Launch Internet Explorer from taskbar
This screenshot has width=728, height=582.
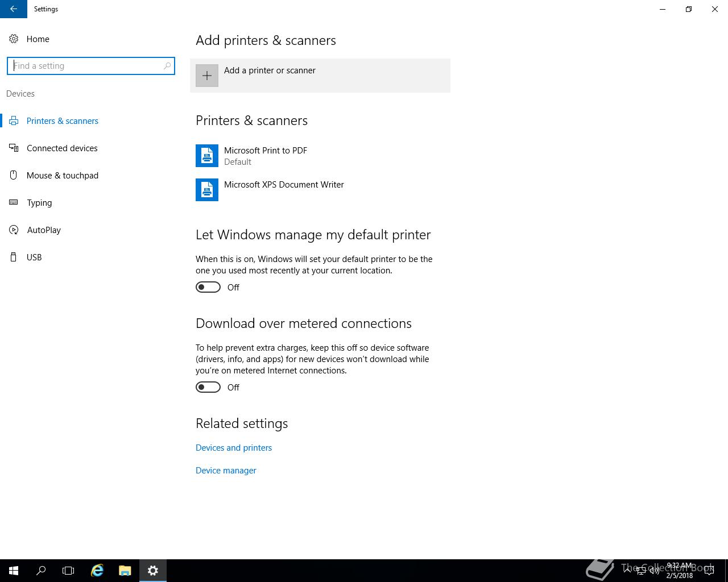97,571
